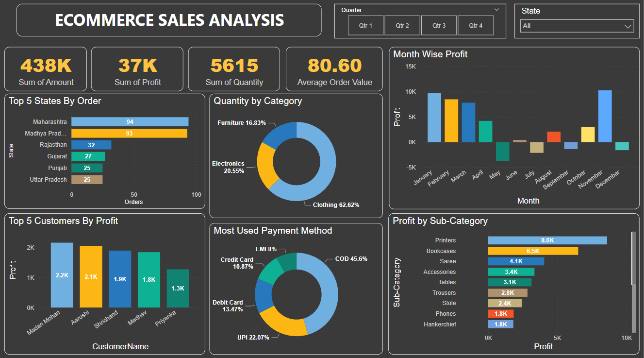The height and width of the screenshot is (358, 644).
Task: Open the State dropdown arrow
Action: click(x=628, y=26)
